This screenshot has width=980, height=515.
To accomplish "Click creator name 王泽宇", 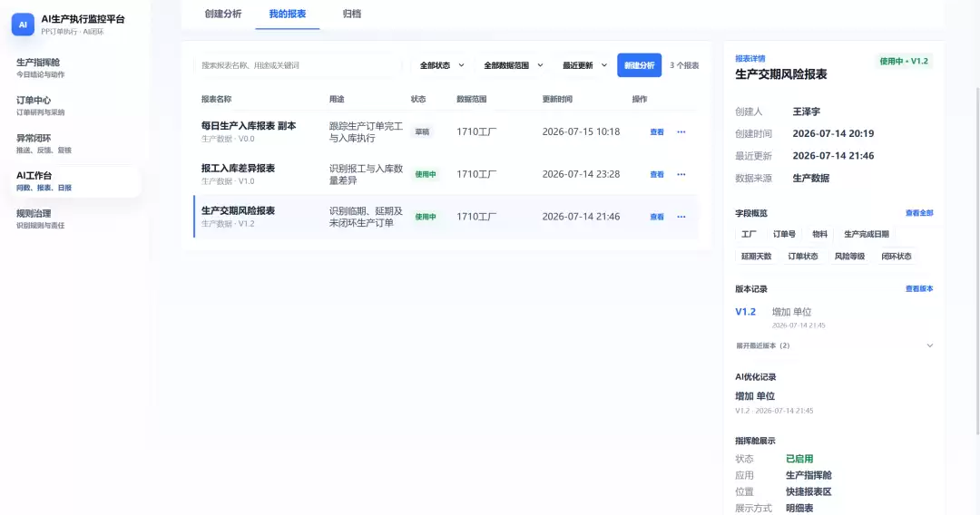I will (807, 112).
